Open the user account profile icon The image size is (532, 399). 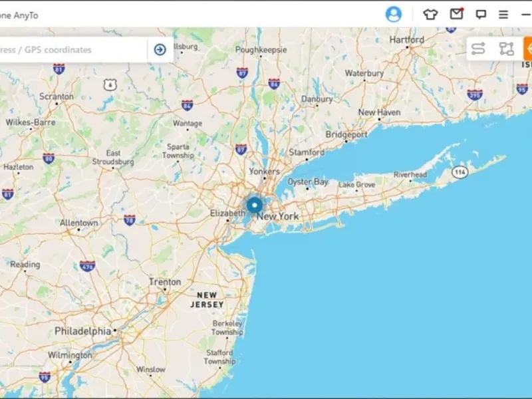[394, 15]
